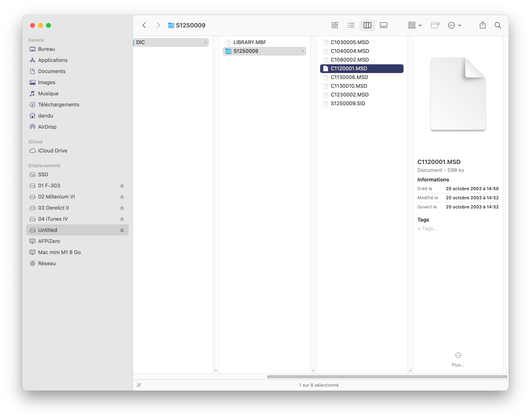Image resolution: width=531 pixels, height=420 pixels.
Task: Open the group-by options dropdown
Action: (x=414, y=25)
